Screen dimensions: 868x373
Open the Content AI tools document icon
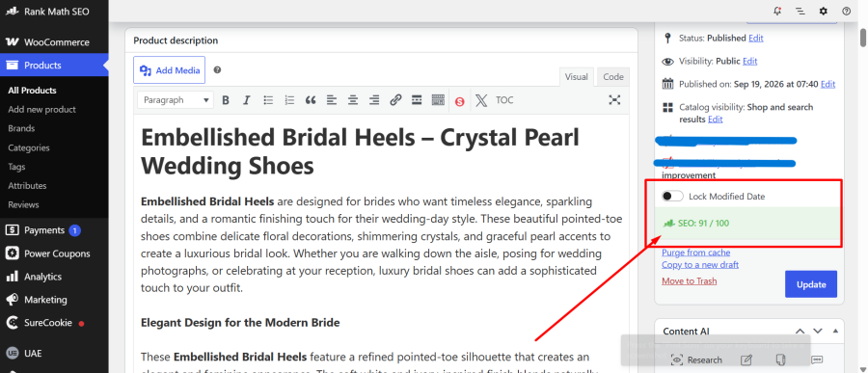click(781, 360)
